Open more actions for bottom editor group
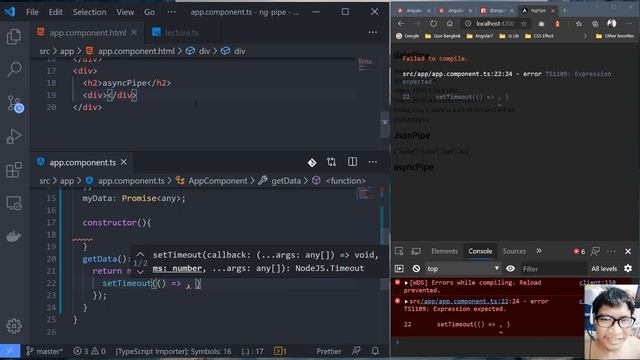The height and width of the screenshot is (360, 640). pyautogui.click(x=373, y=162)
